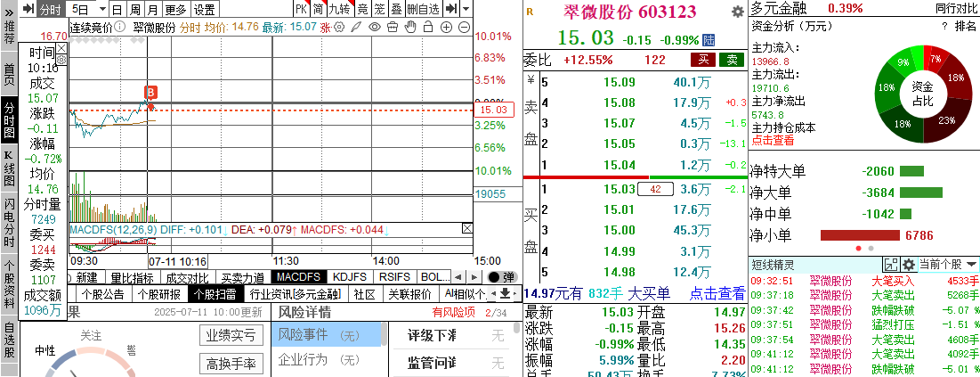
Task: Toggle the chart lock icon
Action: (428, 28)
